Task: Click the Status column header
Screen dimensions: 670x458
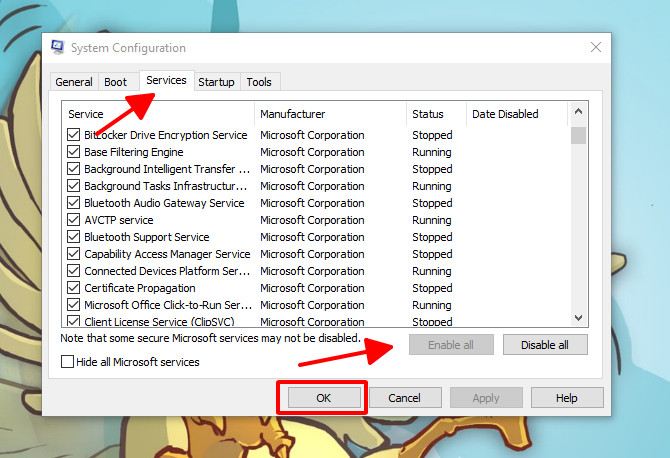Action: [436, 114]
